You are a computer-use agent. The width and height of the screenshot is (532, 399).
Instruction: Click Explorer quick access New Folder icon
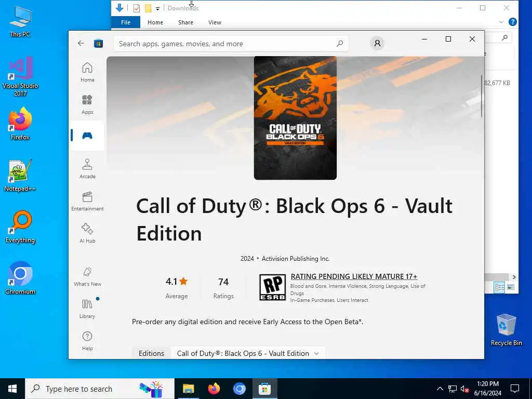tap(148, 8)
